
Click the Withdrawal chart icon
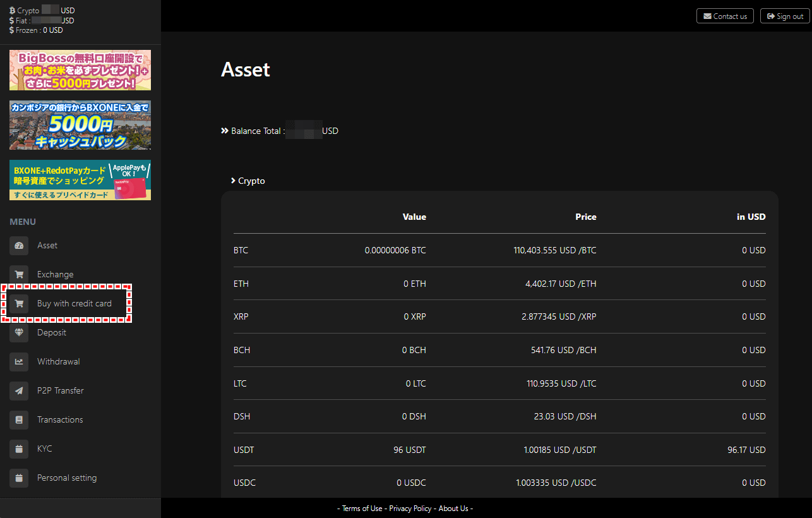[19, 361]
